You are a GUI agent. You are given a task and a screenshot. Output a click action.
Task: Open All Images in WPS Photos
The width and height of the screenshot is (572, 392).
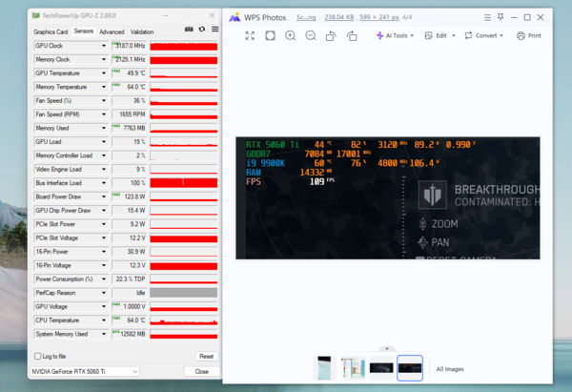coord(450,369)
